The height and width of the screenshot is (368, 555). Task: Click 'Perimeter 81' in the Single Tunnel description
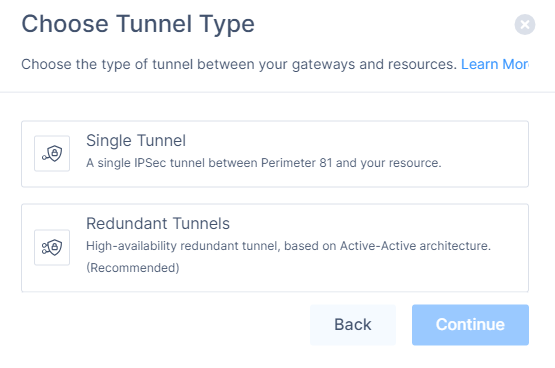point(297,163)
